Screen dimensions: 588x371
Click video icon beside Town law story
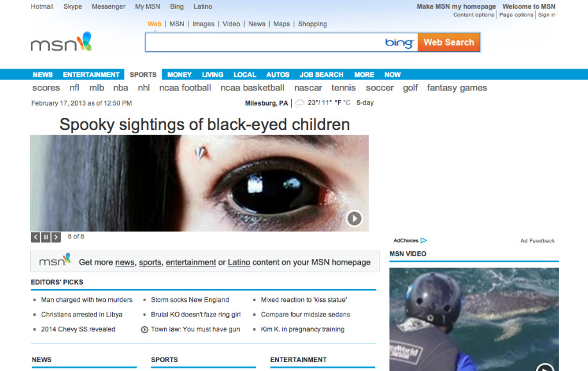144,329
